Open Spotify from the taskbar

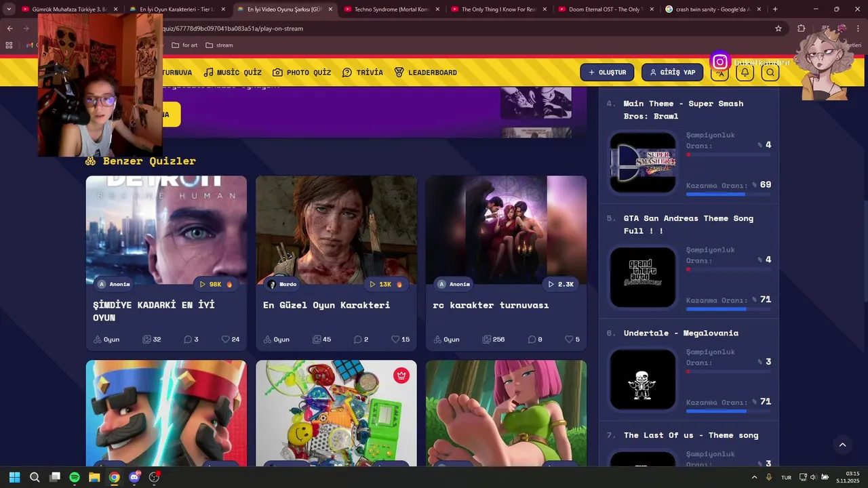tap(75, 477)
